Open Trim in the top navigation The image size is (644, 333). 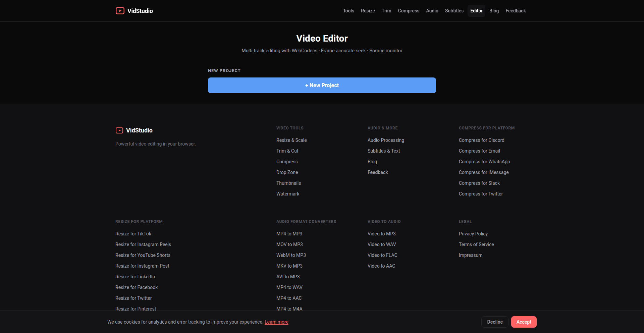(x=386, y=11)
